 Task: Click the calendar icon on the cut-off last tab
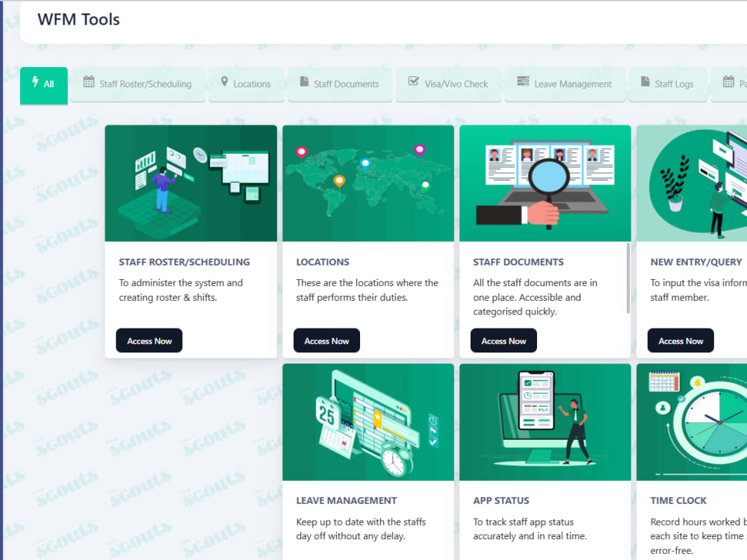tap(728, 81)
